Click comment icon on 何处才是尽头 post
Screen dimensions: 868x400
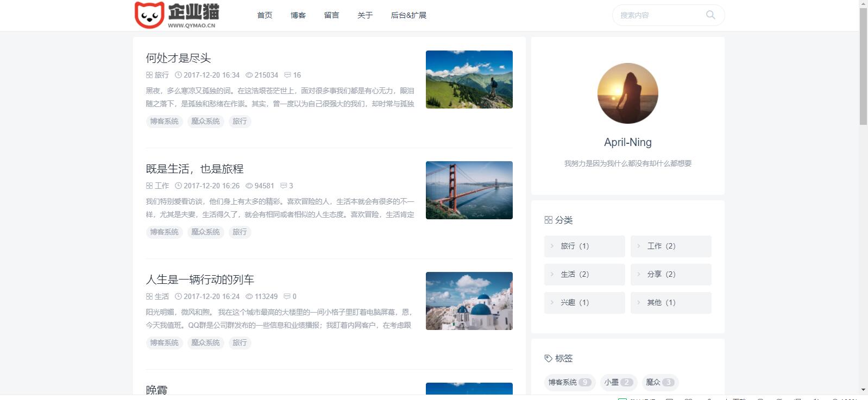(287, 75)
